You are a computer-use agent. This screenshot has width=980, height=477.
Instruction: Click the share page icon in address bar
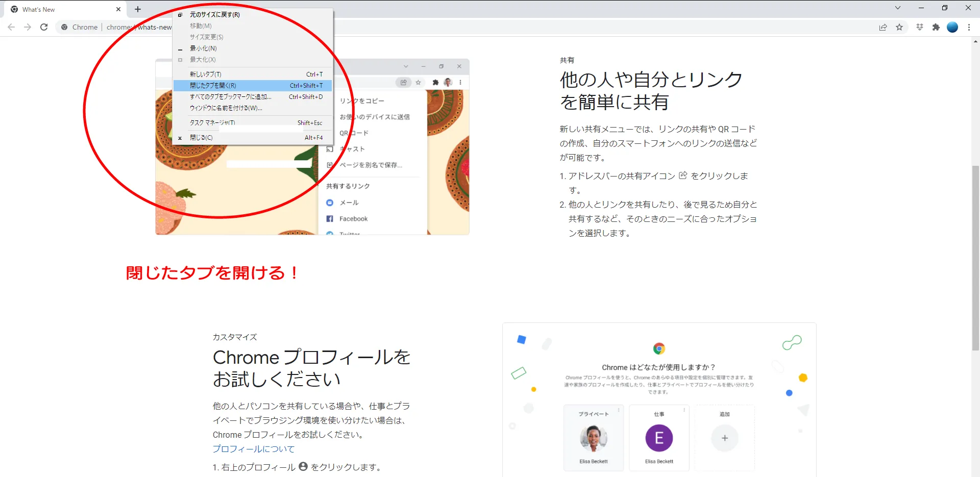[x=883, y=27]
